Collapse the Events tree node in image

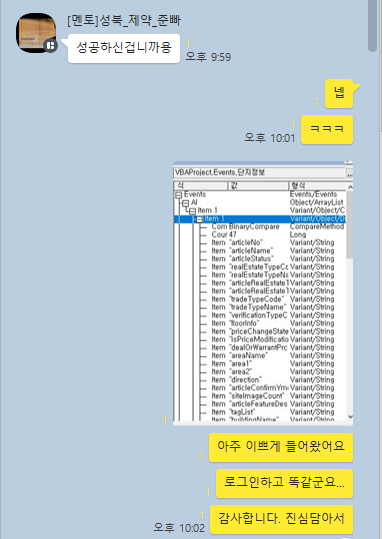[x=178, y=195]
